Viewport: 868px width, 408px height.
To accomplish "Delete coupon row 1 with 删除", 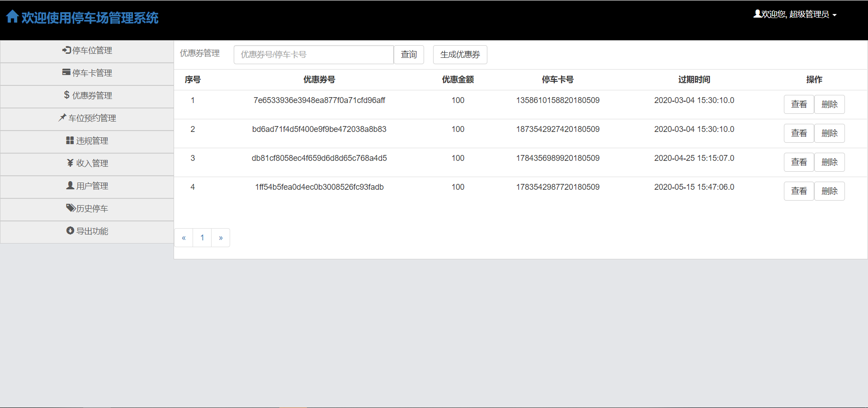I will (x=830, y=104).
